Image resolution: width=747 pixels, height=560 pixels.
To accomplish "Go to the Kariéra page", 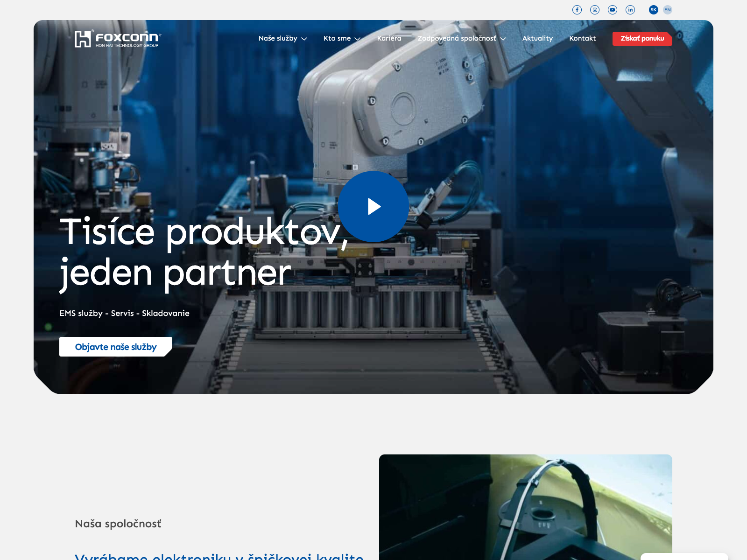I will pyautogui.click(x=389, y=38).
